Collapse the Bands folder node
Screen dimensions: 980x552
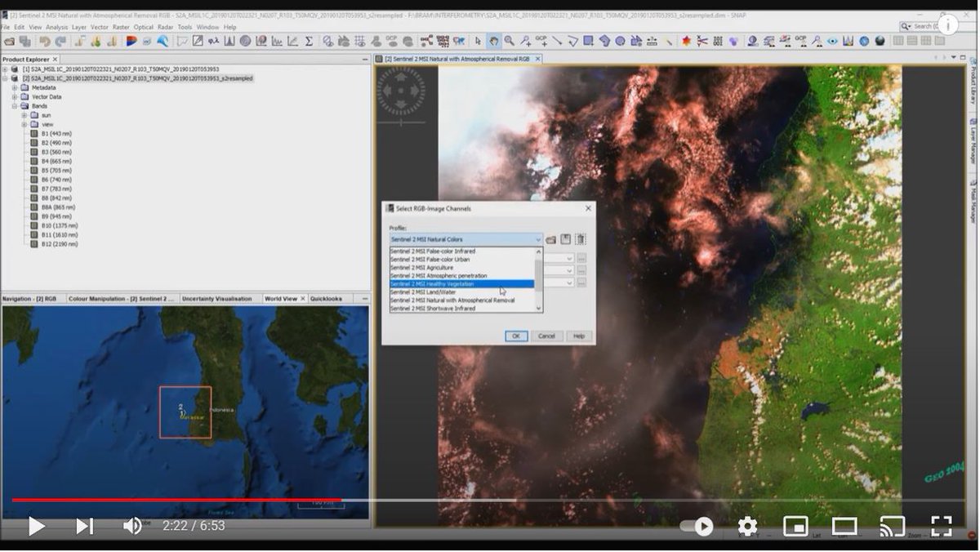coord(15,106)
